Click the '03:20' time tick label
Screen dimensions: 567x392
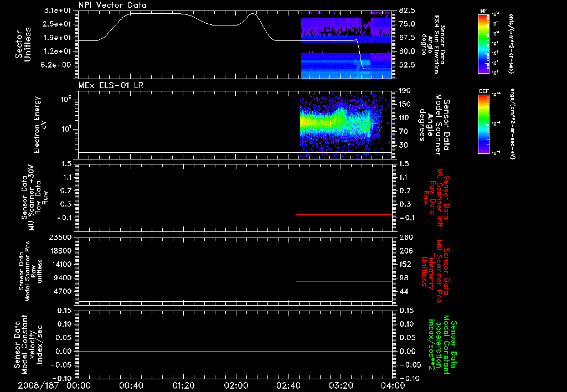(341, 385)
